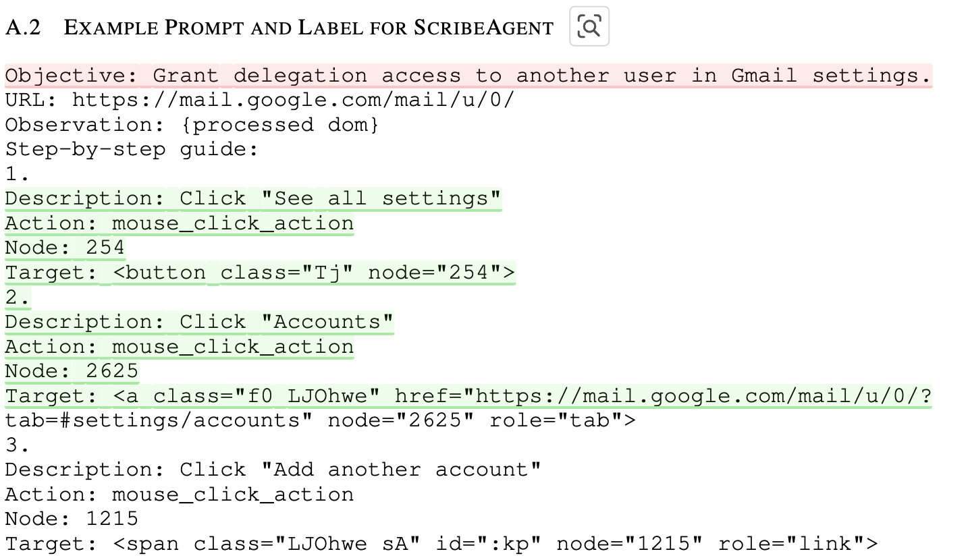Image resolution: width=968 pixels, height=560 pixels.
Task: Click the second highlighted mouse_click_action line
Action: point(180,347)
